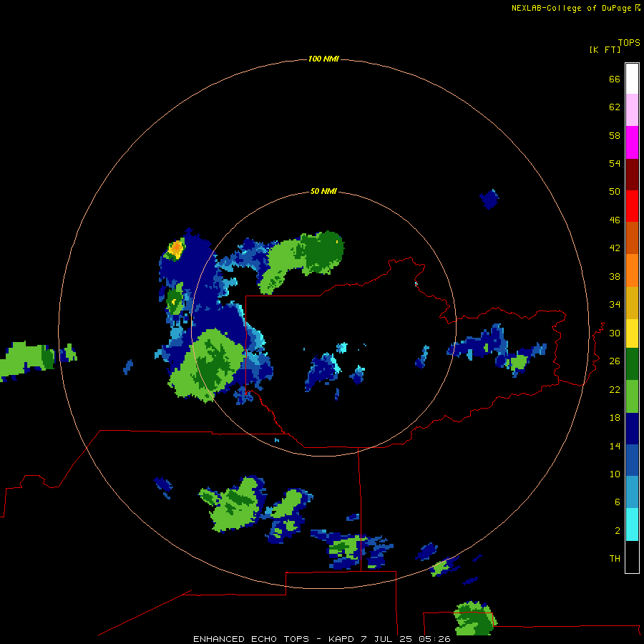Click the 6 value on the legend

coord(618,502)
